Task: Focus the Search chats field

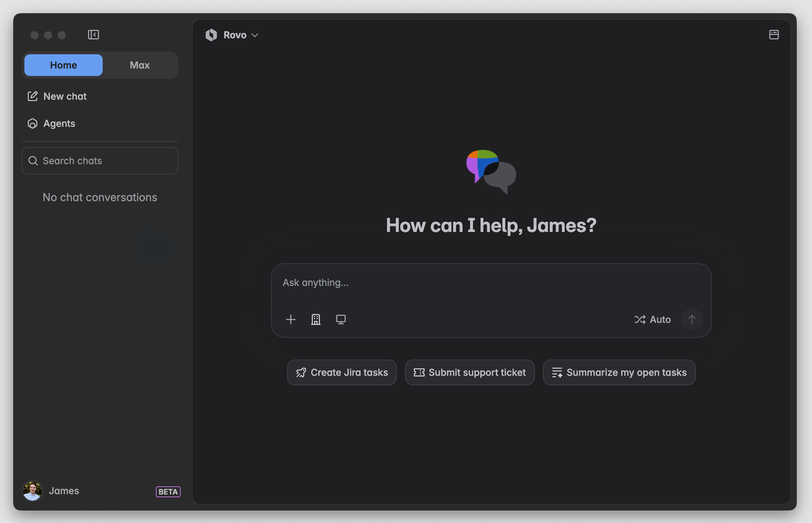Action: tap(100, 161)
